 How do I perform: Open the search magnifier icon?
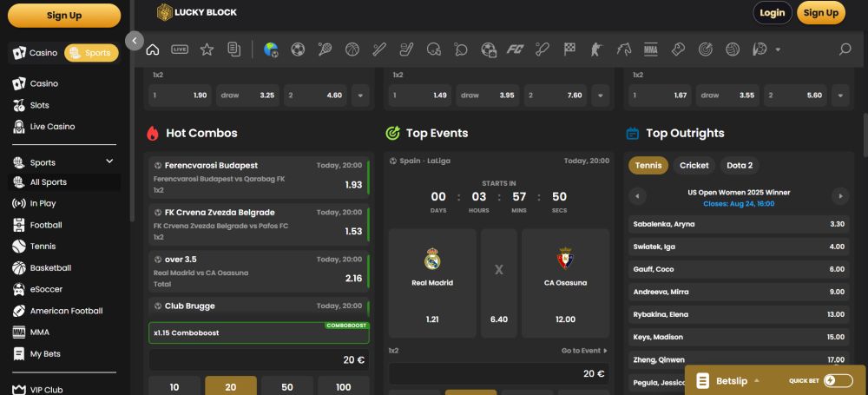click(x=845, y=49)
